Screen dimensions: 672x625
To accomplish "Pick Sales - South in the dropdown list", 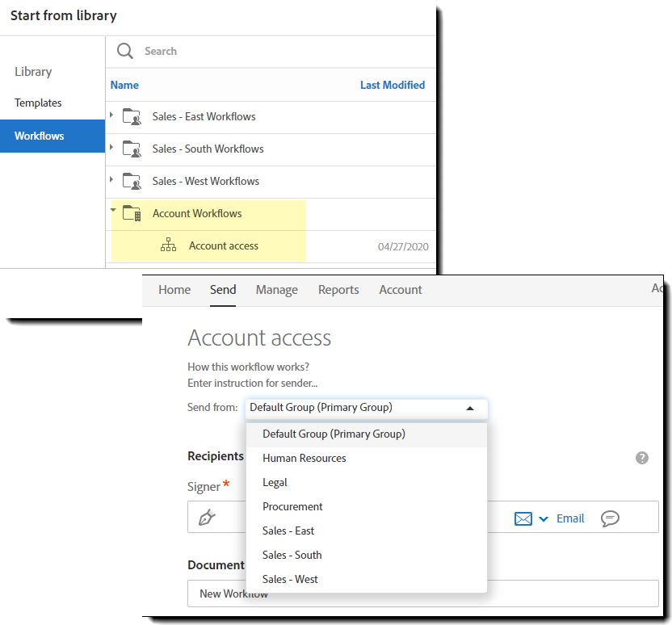I will pos(367,556).
